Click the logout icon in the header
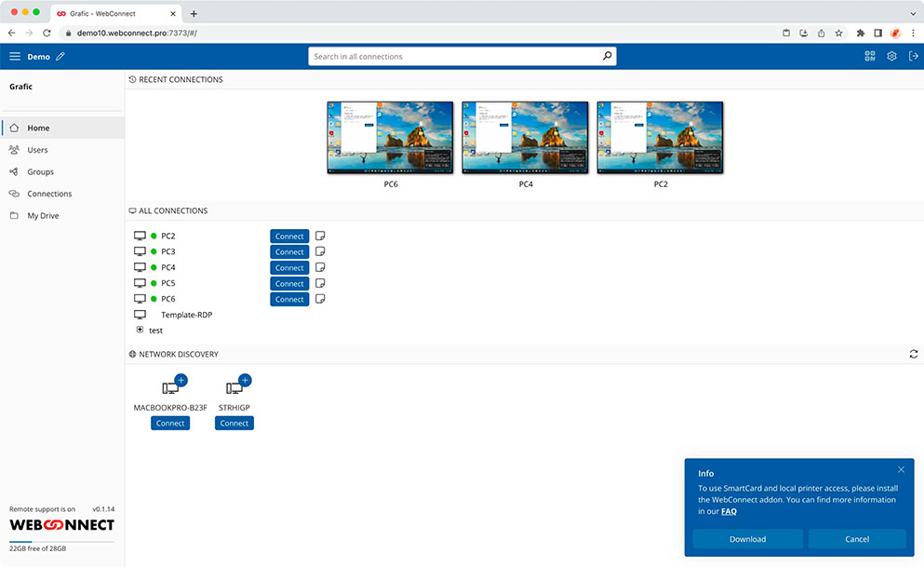This screenshot has height=567, width=924. [x=913, y=56]
